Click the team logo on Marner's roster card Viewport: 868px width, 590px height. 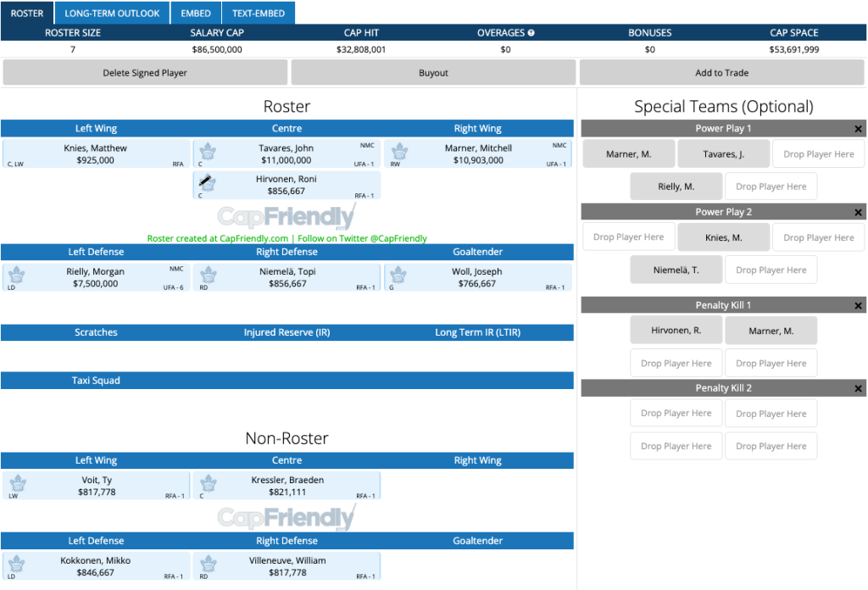point(398,154)
